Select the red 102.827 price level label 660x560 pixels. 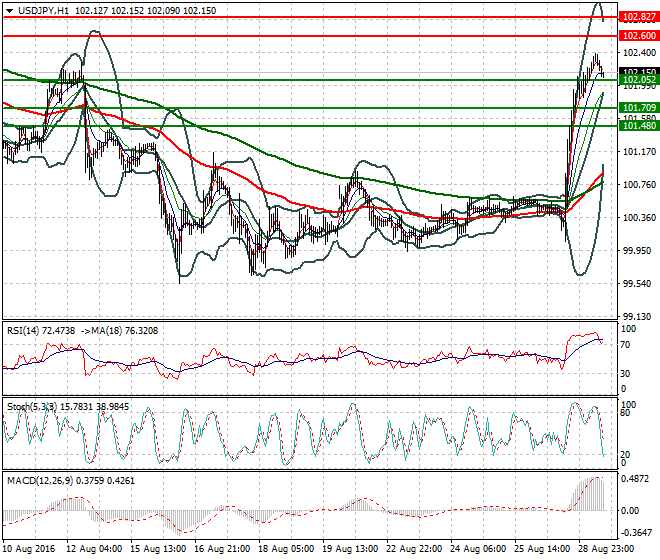(639, 17)
